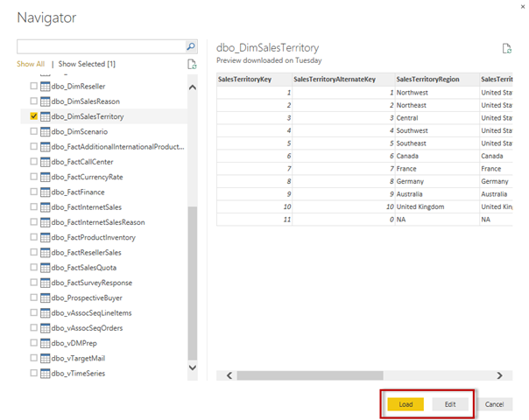Select the SalesTerritoryRegion column header
Viewport: 529px width, 420px height.
pyautogui.click(x=427, y=80)
